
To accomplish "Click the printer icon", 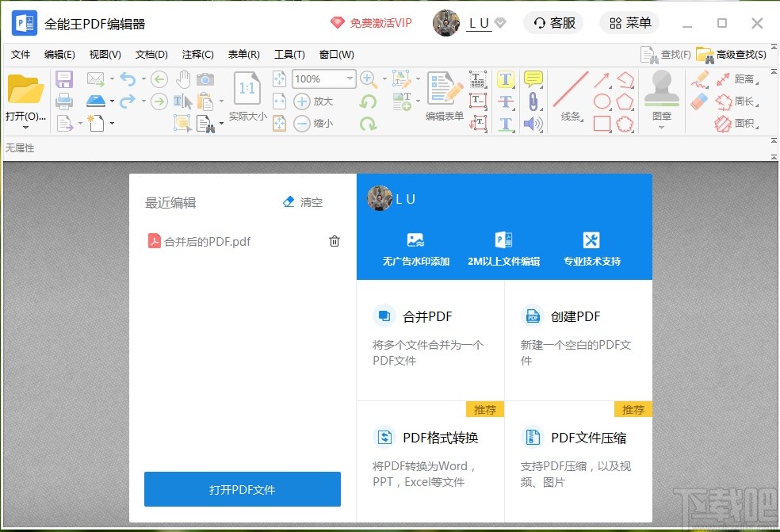I will [x=64, y=101].
